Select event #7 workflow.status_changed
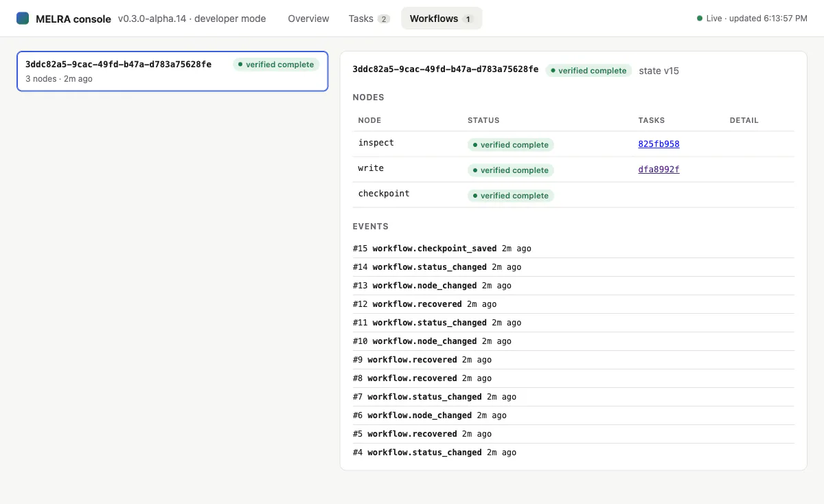824x504 pixels. click(x=573, y=397)
